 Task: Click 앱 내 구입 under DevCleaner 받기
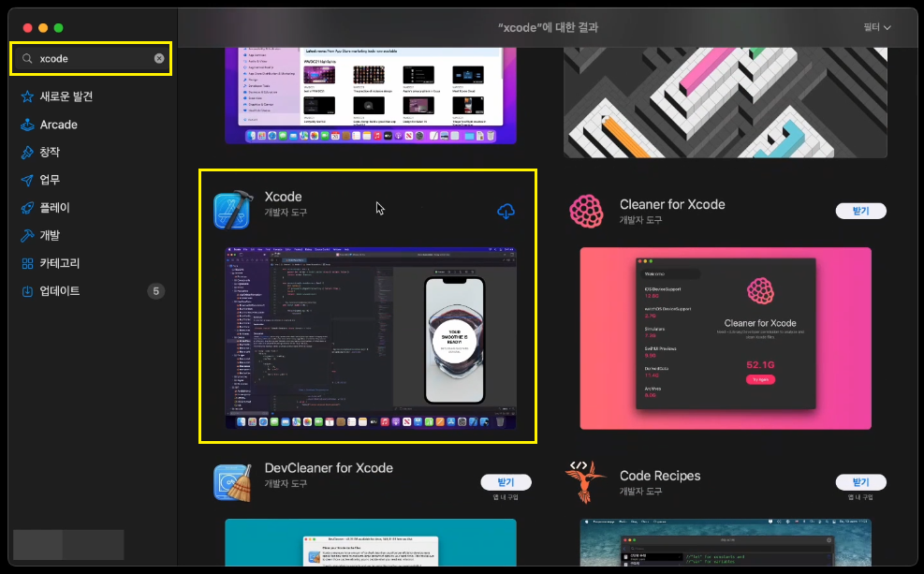pos(506,497)
